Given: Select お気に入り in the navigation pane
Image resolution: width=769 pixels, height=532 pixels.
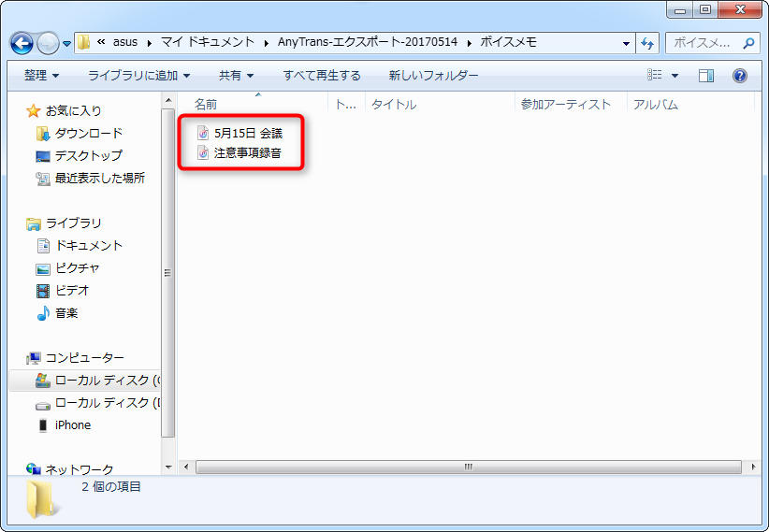Looking at the screenshot, I should tap(74, 111).
